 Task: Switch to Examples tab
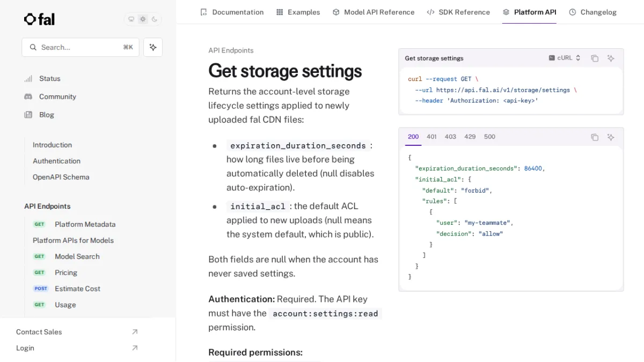[298, 12]
